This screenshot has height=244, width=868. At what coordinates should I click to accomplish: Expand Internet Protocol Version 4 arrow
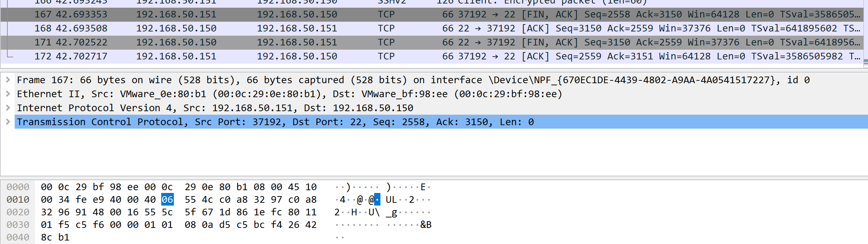(8, 108)
